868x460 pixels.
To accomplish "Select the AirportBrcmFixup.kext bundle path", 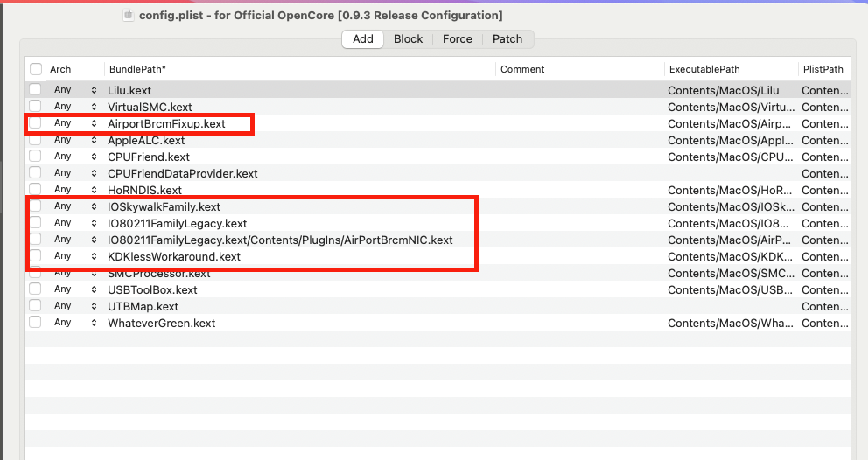I will coord(166,123).
